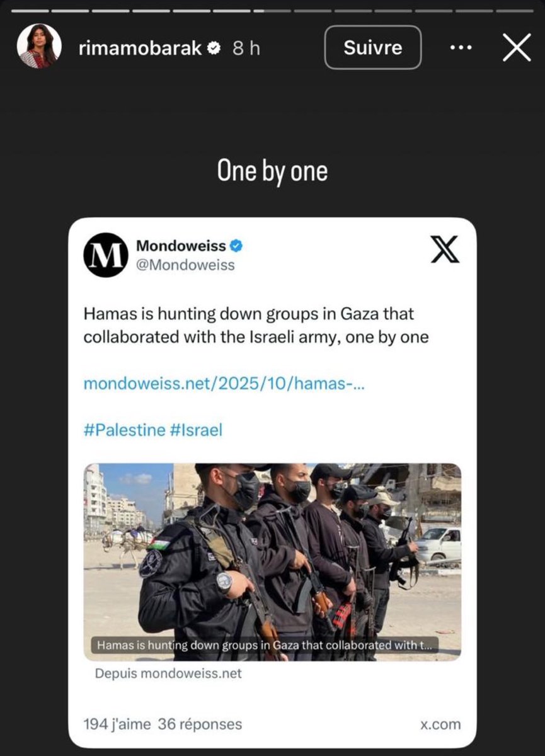
Task: Close the story with the X icon
Action: (x=517, y=47)
